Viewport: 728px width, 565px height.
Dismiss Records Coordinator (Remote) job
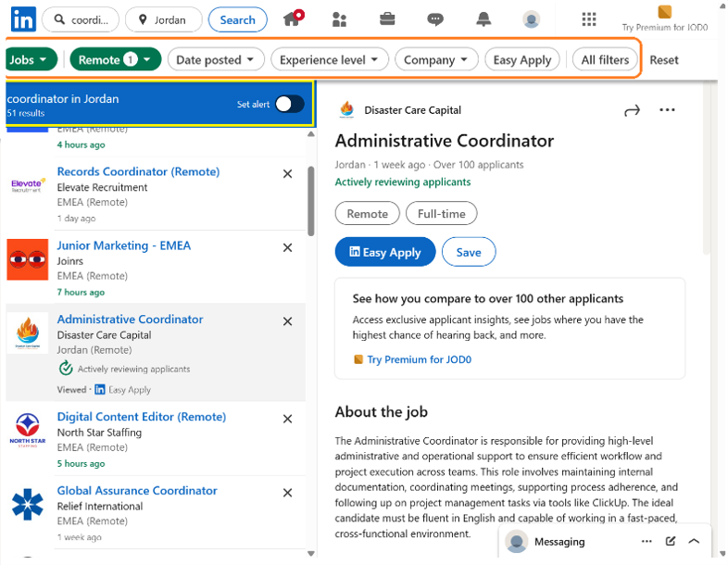pos(288,173)
